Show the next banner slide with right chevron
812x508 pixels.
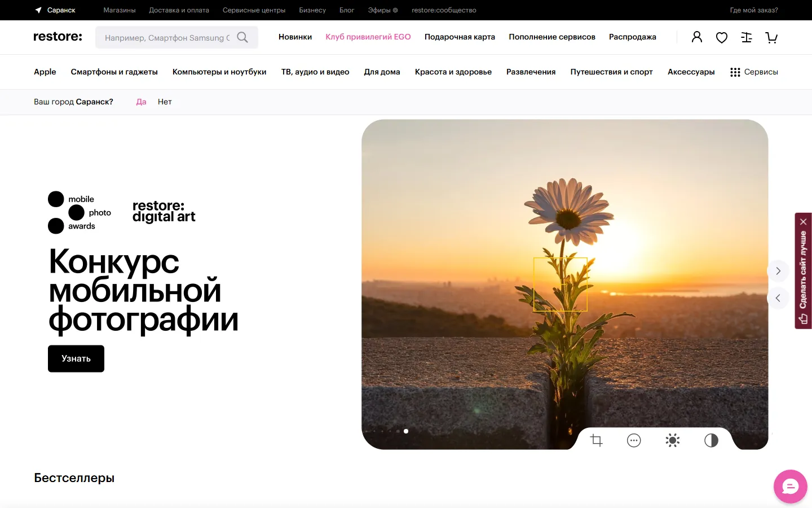click(x=778, y=271)
